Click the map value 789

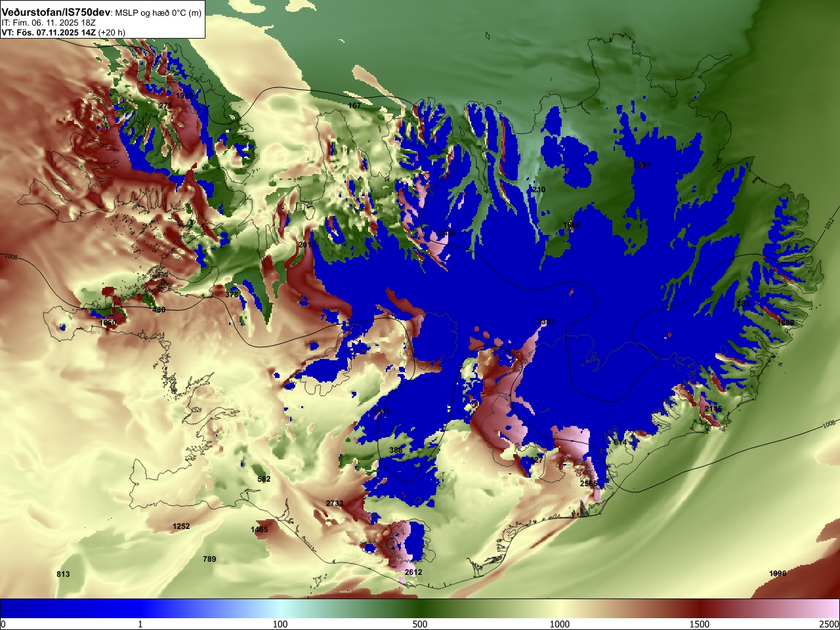[209, 559]
